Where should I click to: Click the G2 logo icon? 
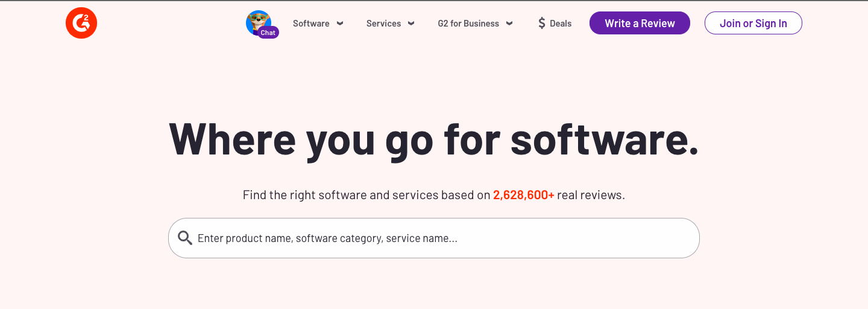[81, 24]
